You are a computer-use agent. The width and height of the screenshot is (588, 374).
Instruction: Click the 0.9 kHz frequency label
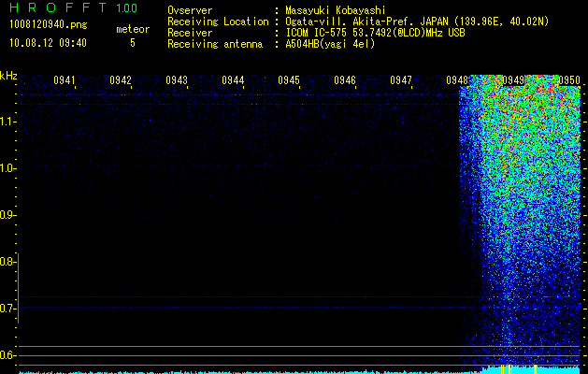point(7,215)
